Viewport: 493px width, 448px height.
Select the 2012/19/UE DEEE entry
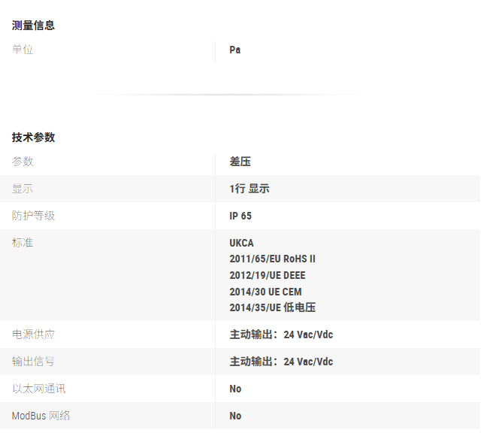pos(267,275)
